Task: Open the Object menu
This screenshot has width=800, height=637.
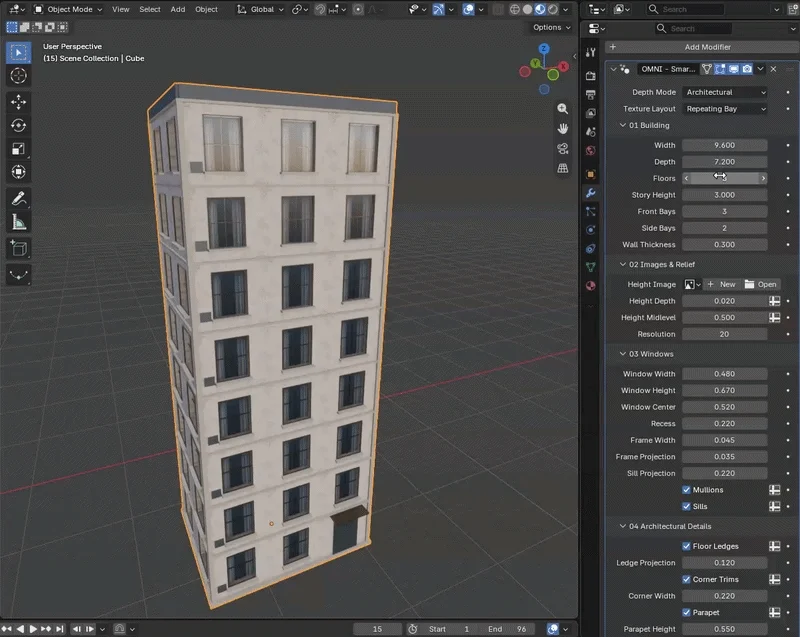Action: 206,9
